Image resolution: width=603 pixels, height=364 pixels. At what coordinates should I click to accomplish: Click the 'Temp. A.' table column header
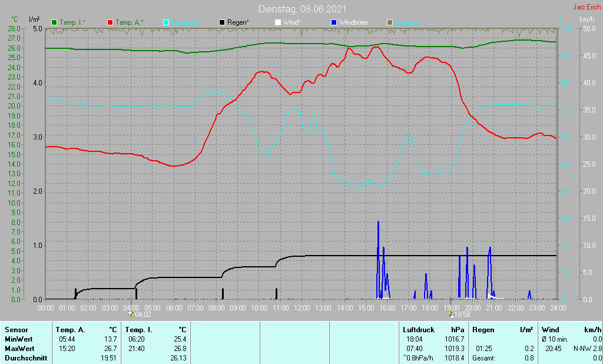click(71, 330)
